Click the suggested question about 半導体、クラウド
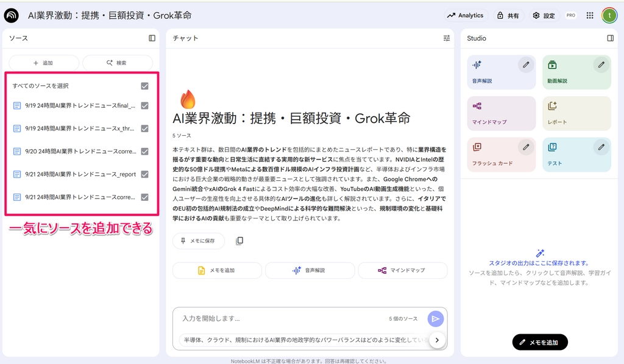Viewport: 624px width, 364px height. (305, 340)
